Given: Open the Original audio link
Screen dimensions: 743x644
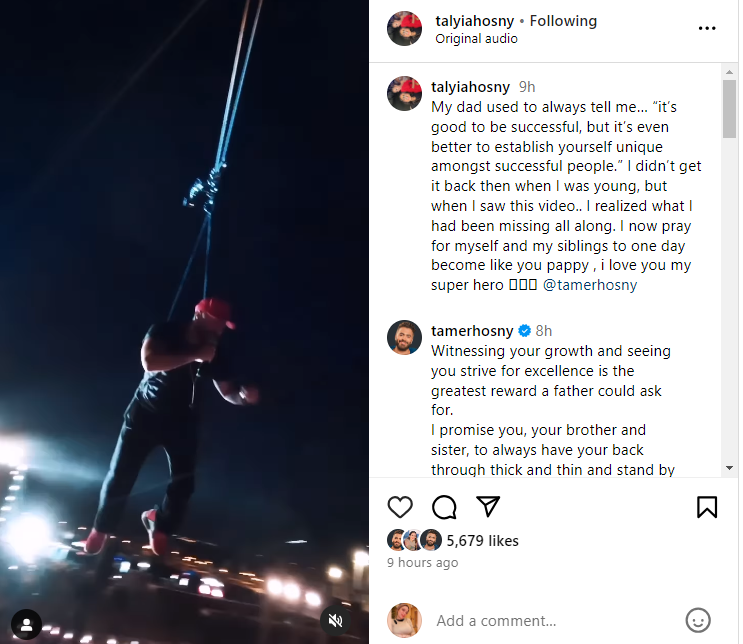Looking at the screenshot, I should [x=476, y=39].
